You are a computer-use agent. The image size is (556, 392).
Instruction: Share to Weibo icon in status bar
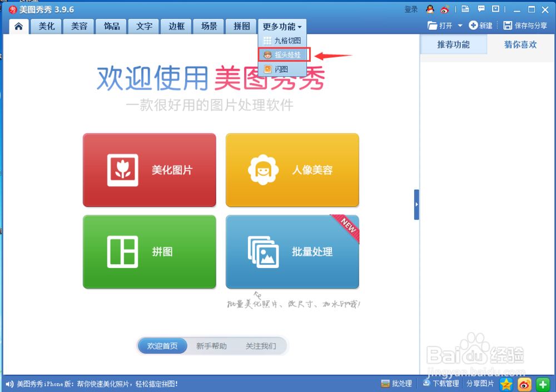(x=524, y=384)
